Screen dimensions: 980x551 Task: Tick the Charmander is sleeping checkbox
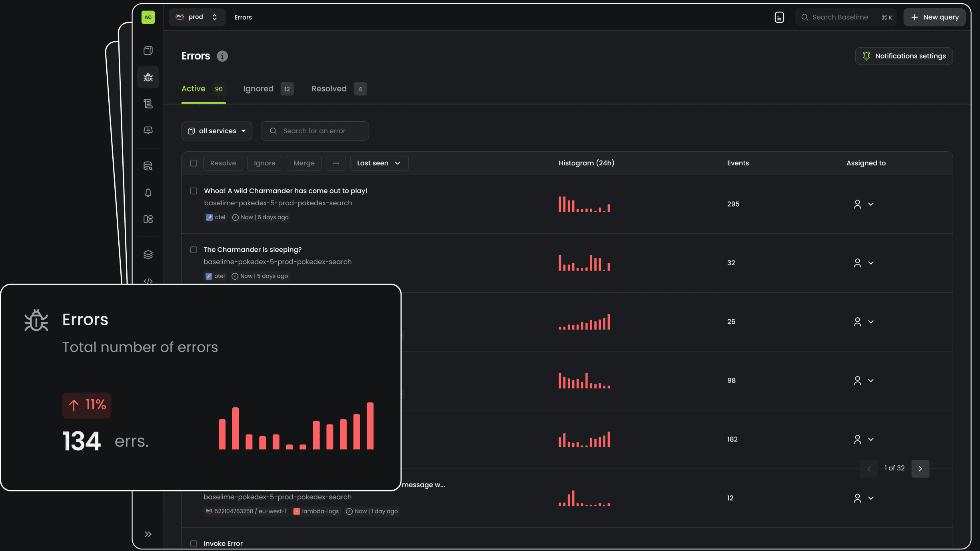(194, 250)
